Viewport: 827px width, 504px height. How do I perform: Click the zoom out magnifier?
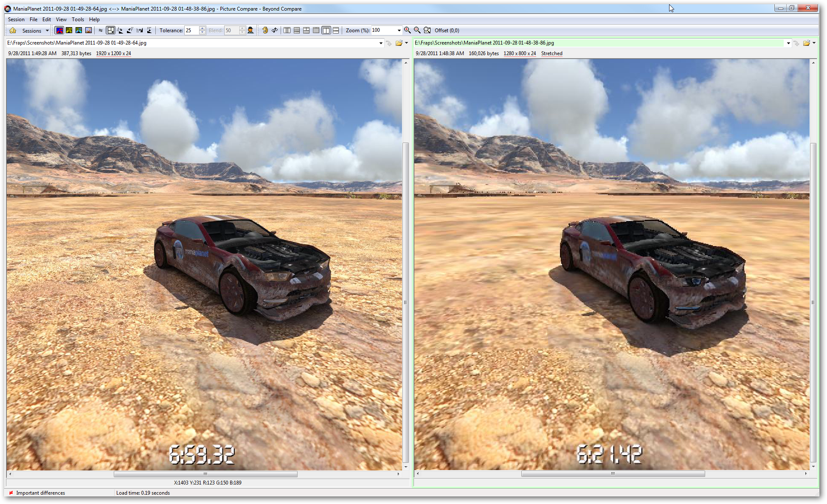[x=417, y=31]
